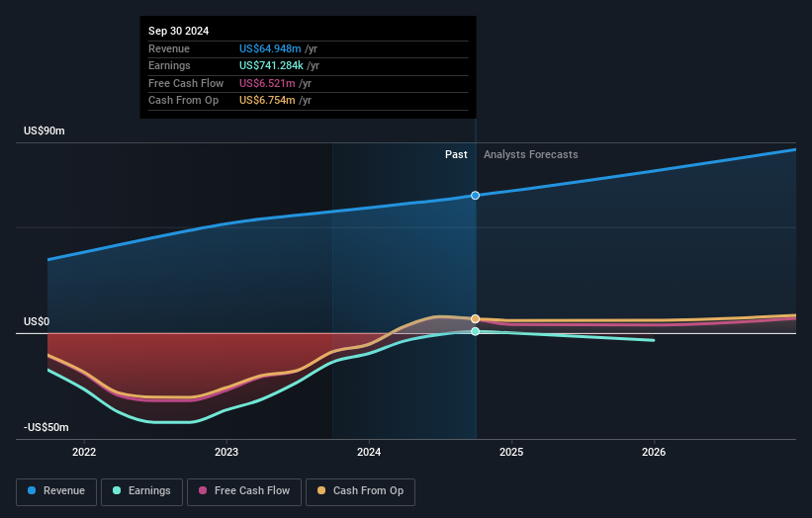Click the teal Earnings legend dot
The image size is (812, 518).
(117, 490)
